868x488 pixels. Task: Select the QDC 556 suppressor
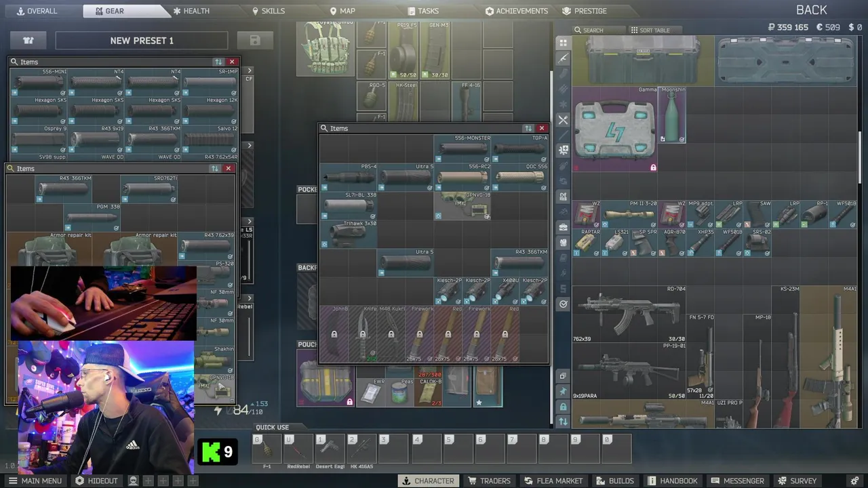click(519, 177)
